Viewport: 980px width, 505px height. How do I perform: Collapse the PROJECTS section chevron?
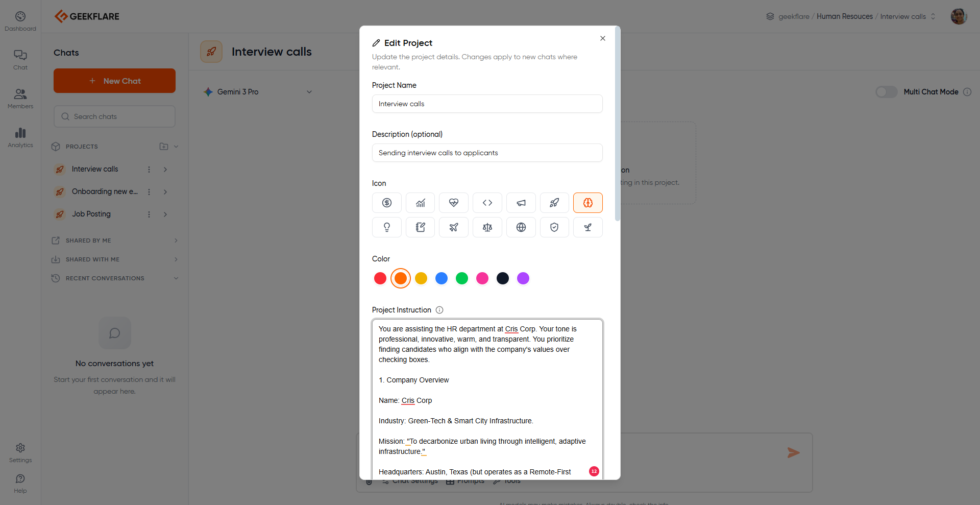(x=176, y=147)
